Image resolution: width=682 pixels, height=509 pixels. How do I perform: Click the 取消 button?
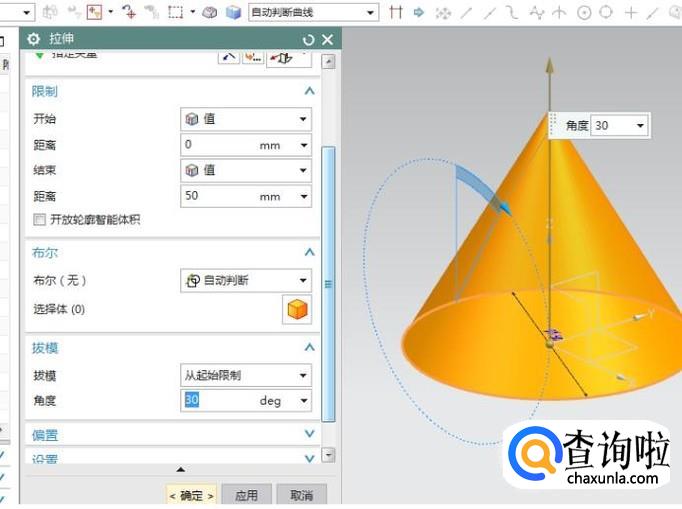301,495
